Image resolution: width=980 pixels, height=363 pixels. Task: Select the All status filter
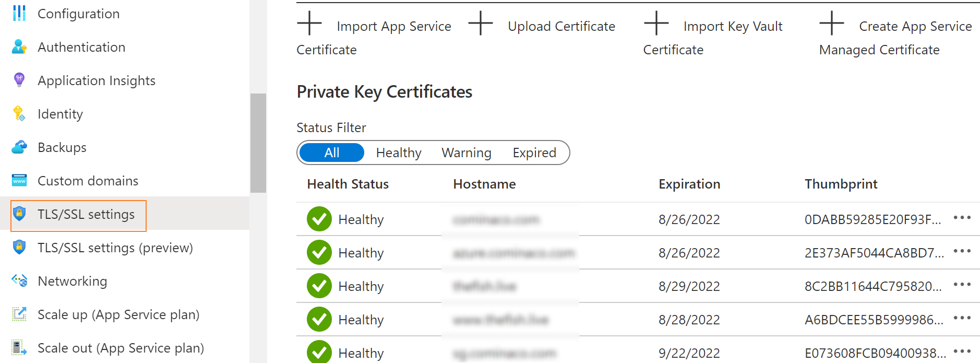[331, 153]
